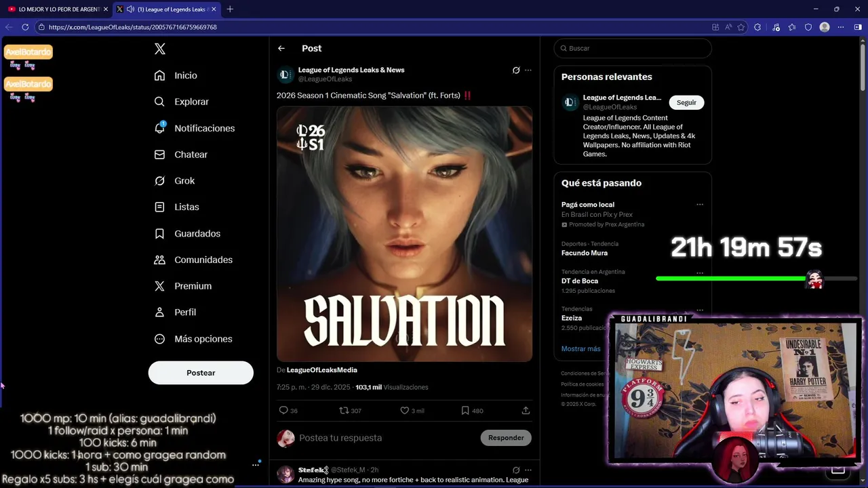This screenshot has width=868, height=488.
Task: Open the browser extensions puzzle icon
Action: [x=757, y=27]
